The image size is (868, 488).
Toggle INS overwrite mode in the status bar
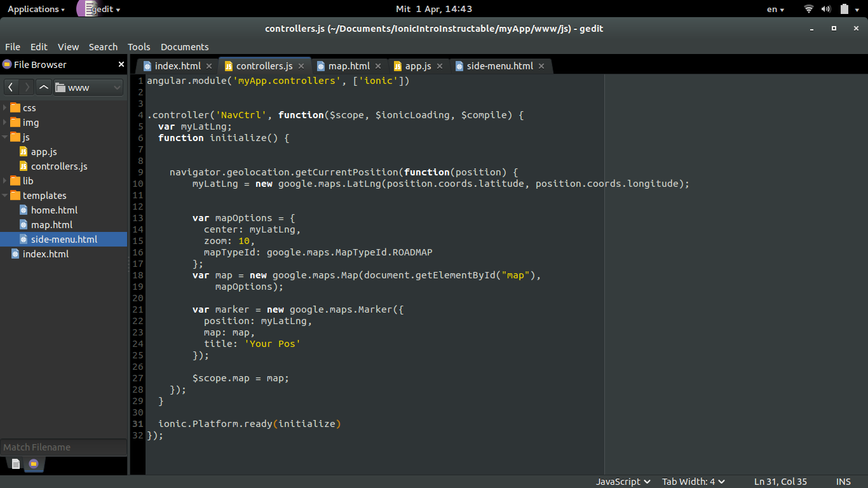click(x=843, y=481)
